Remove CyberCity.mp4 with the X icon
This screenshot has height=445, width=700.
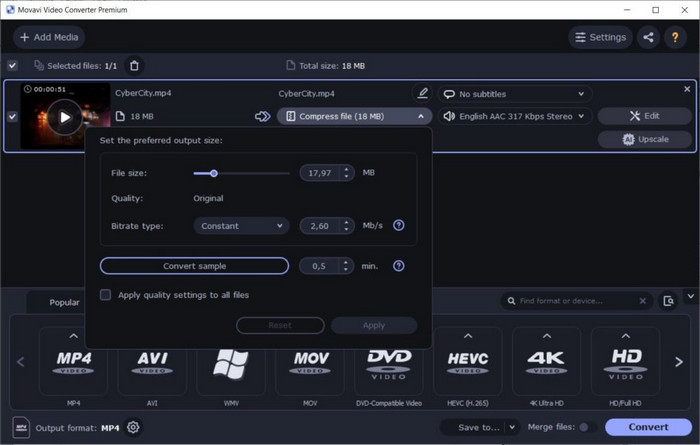687,89
